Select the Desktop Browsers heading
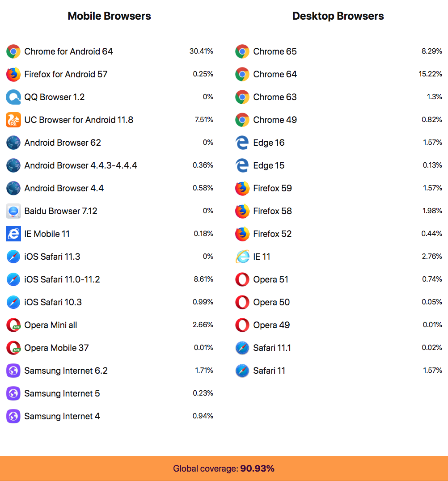 pyautogui.click(x=338, y=16)
